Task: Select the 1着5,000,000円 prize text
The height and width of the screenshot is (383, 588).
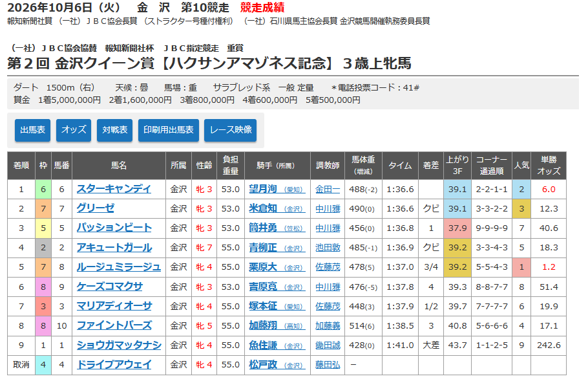Action: pos(69,100)
